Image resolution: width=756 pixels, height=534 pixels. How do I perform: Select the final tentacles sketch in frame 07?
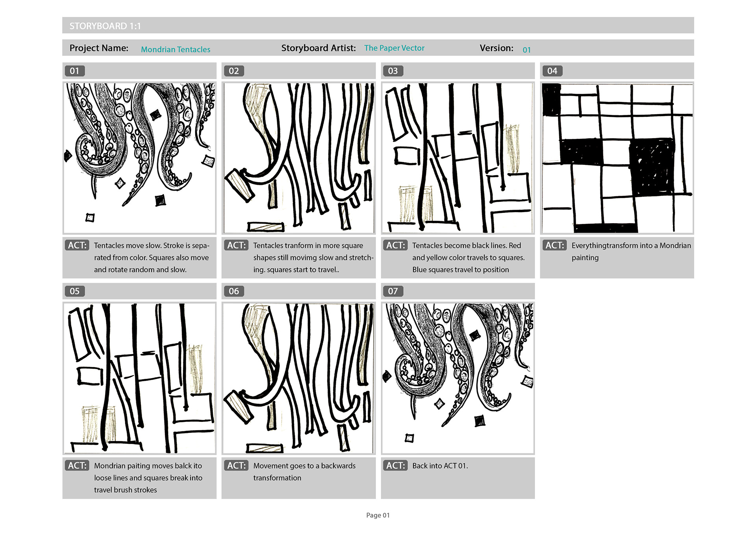tap(458, 378)
